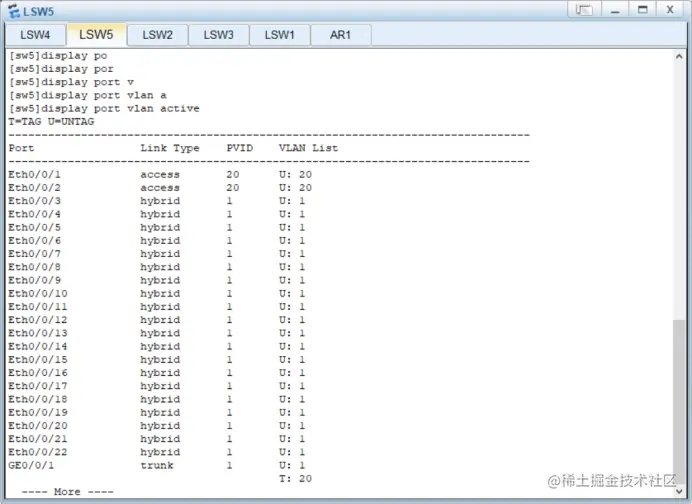Viewport: 692px width, 504px height.
Task: Click the '[sw5]display port v' command line
Action: tap(71, 83)
